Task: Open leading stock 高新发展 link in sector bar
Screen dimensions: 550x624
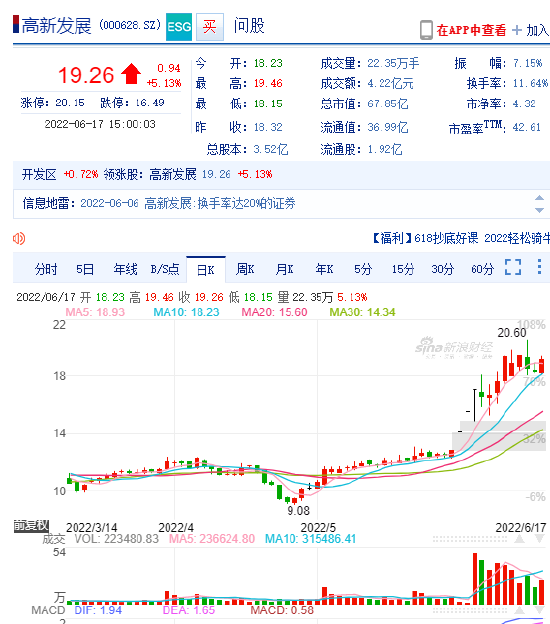Action: pos(173,174)
